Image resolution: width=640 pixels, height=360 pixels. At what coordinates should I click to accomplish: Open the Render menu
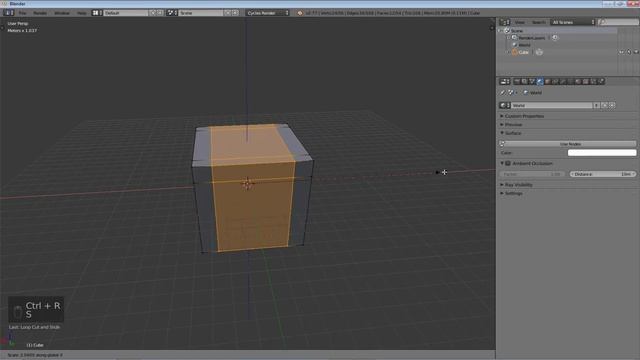[x=40, y=13]
